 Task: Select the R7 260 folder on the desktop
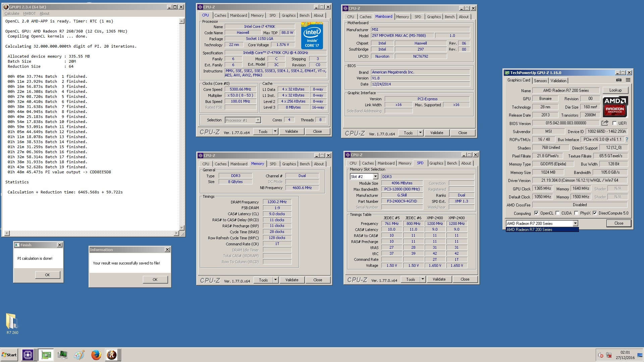pos(12,324)
